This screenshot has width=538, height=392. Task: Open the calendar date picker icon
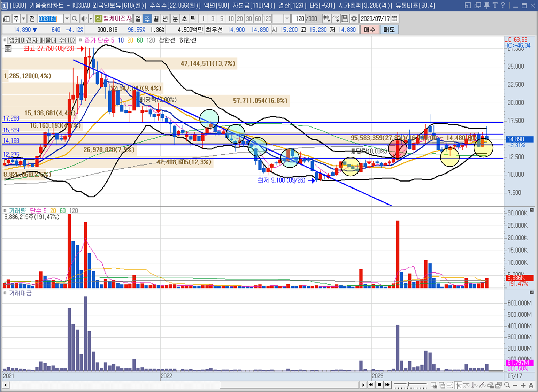[x=394, y=18]
